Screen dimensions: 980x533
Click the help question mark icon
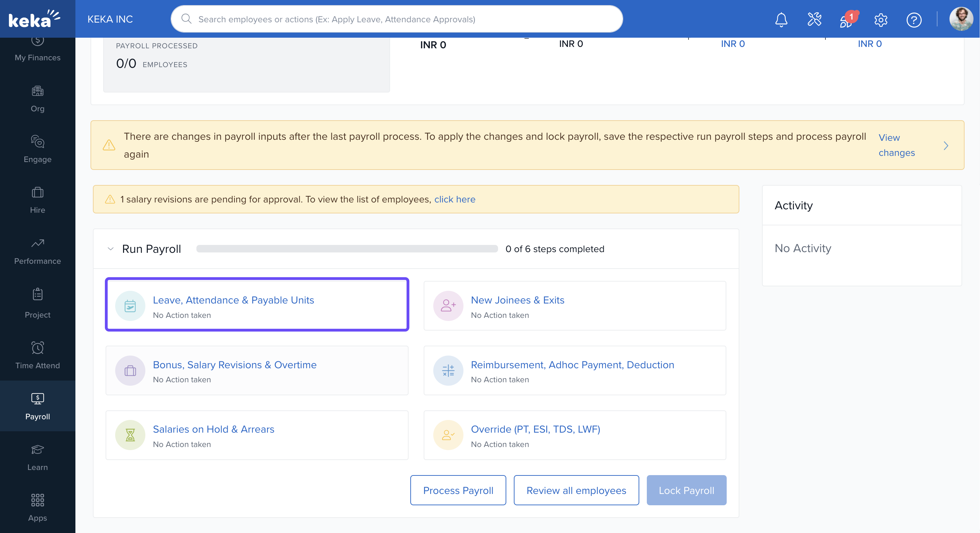(914, 20)
